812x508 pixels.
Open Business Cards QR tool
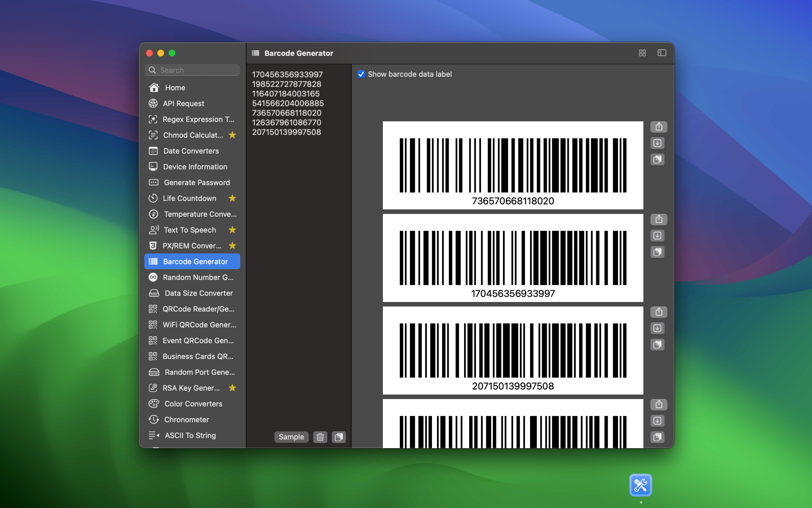pos(192,356)
